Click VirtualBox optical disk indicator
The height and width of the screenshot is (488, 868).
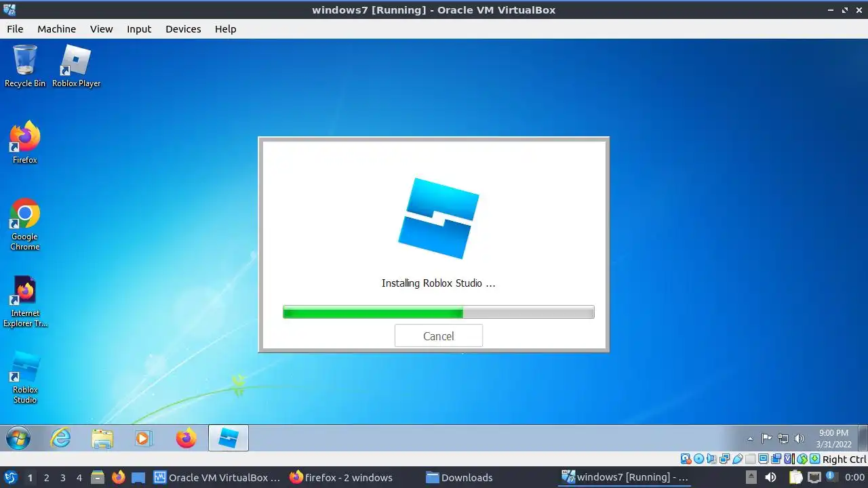point(699,459)
